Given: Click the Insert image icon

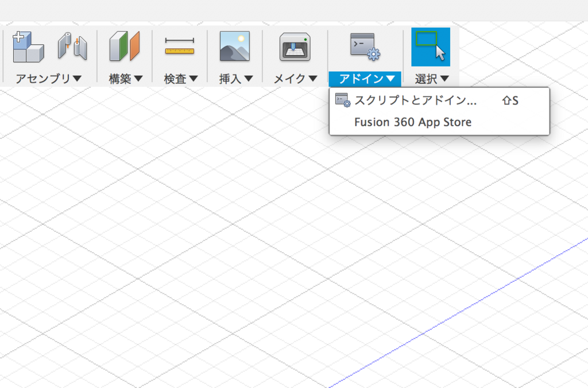Looking at the screenshot, I should tap(235, 46).
